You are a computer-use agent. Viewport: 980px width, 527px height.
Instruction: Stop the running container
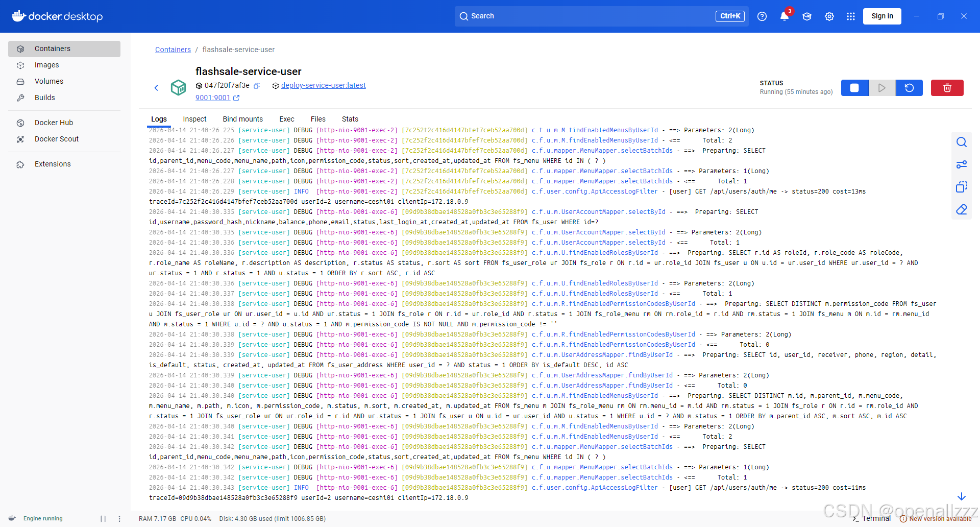(x=854, y=88)
